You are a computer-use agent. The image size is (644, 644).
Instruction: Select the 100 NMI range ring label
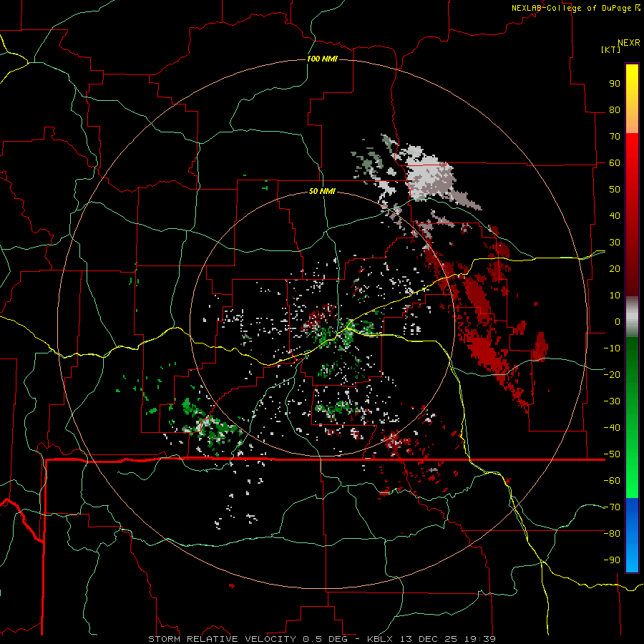click(322, 59)
